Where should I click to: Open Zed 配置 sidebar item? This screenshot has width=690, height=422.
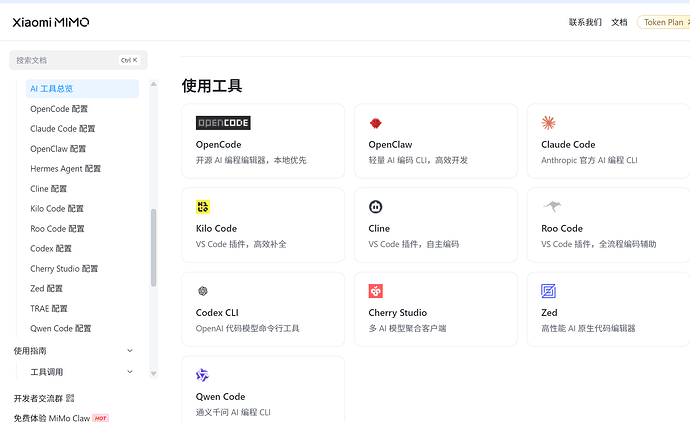pos(46,288)
